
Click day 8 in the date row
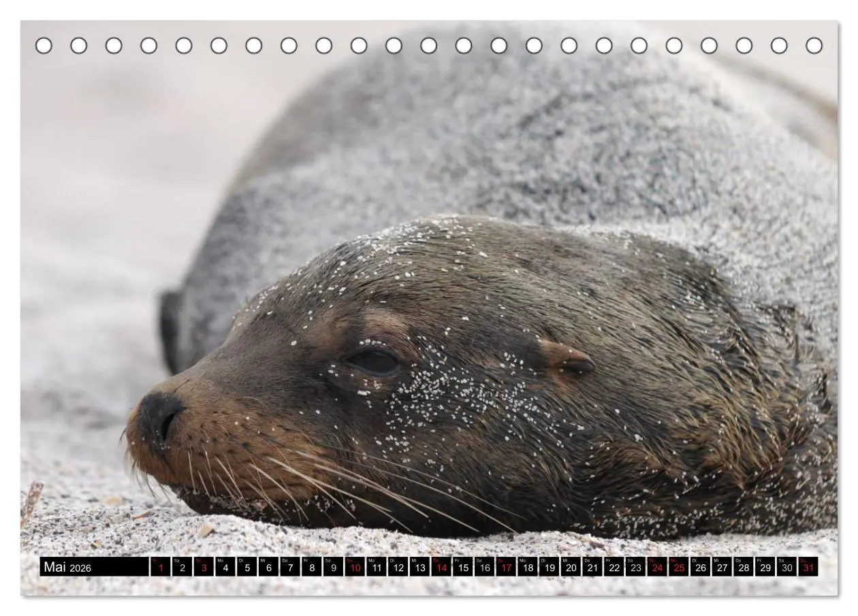(312, 566)
